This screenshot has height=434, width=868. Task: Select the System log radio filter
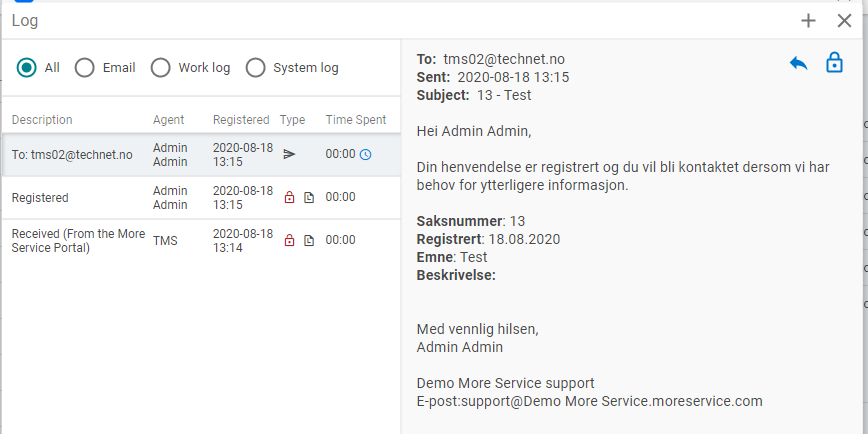(x=256, y=68)
